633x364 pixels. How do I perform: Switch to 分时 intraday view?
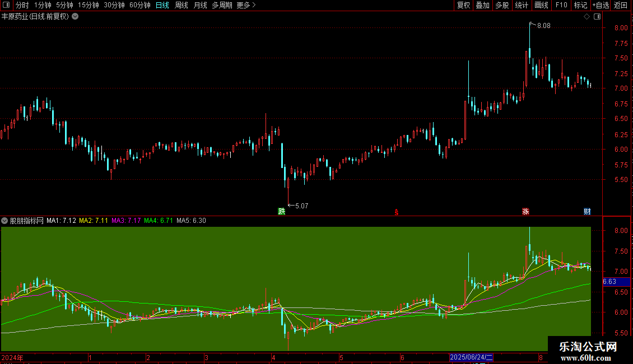click(22, 5)
